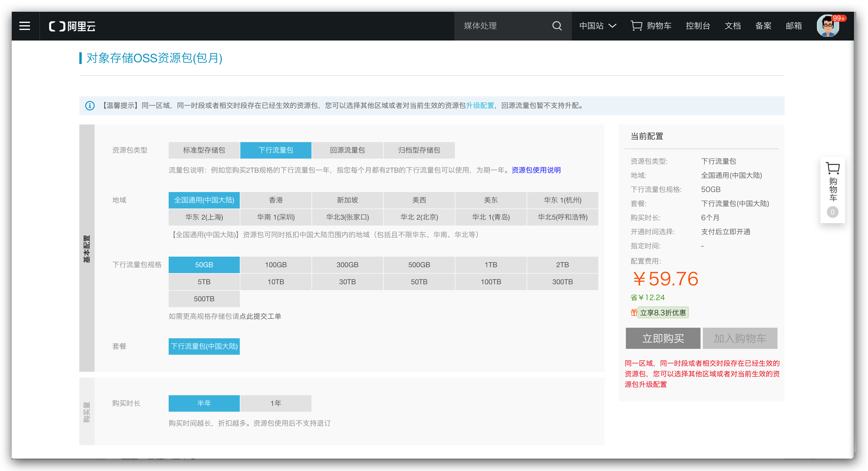Choose region 美西

pyautogui.click(x=419, y=200)
